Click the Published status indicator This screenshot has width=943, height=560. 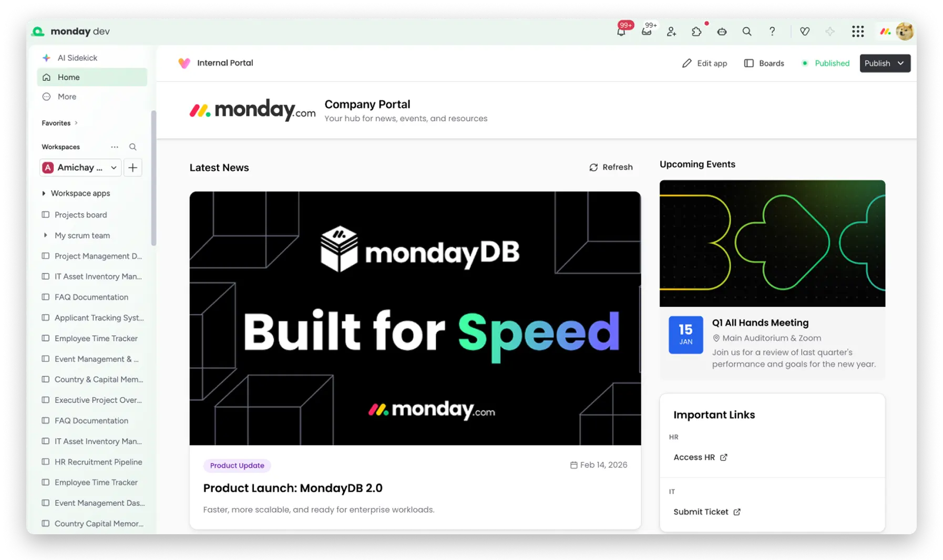825,63
